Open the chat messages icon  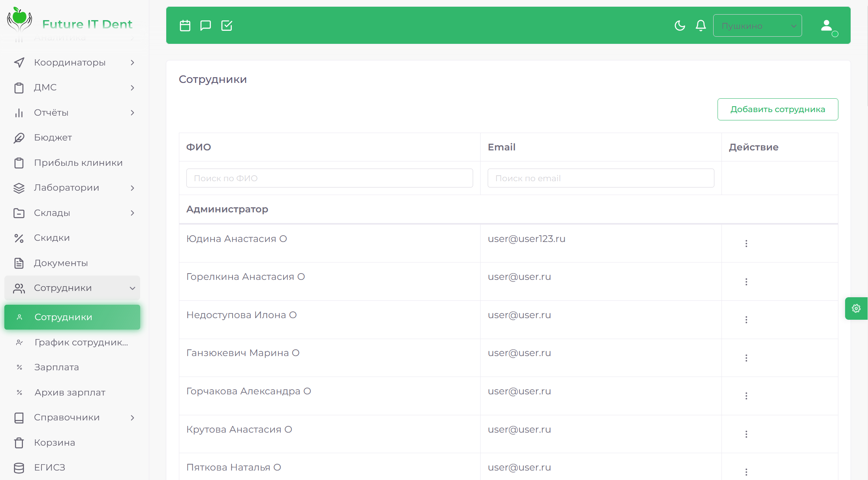pyautogui.click(x=206, y=26)
